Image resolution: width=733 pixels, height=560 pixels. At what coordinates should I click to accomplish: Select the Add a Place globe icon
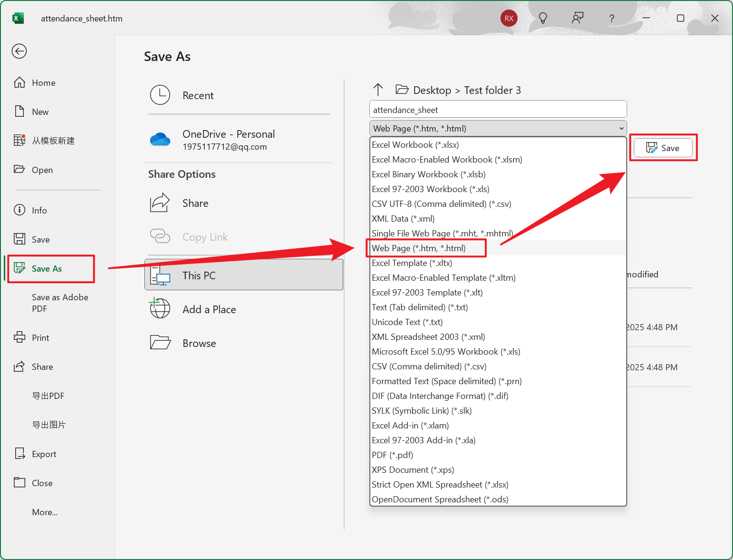tap(160, 309)
